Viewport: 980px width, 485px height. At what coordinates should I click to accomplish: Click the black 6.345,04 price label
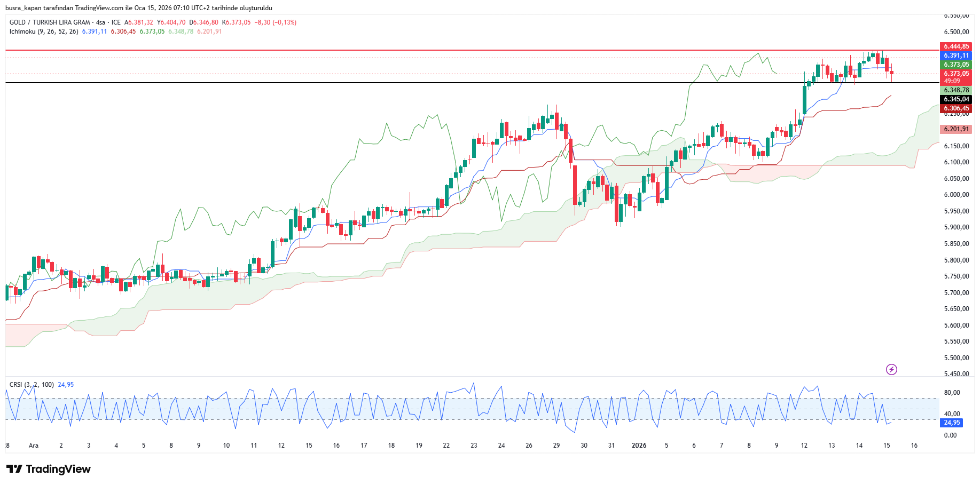pyautogui.click(x=955, y=99)
